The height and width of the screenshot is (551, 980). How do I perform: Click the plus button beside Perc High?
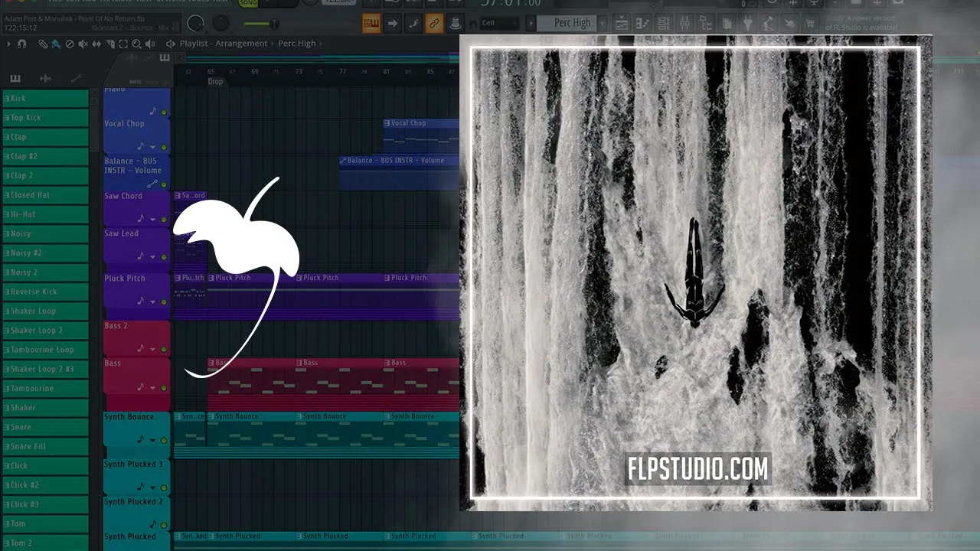tap(603, 24)
